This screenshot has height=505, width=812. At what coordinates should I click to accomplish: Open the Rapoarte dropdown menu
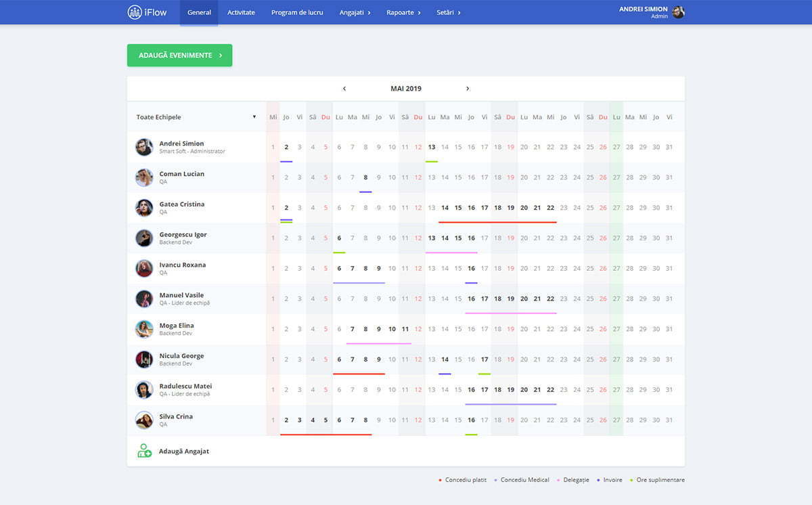pyautogui.click(x=403, y=12)
